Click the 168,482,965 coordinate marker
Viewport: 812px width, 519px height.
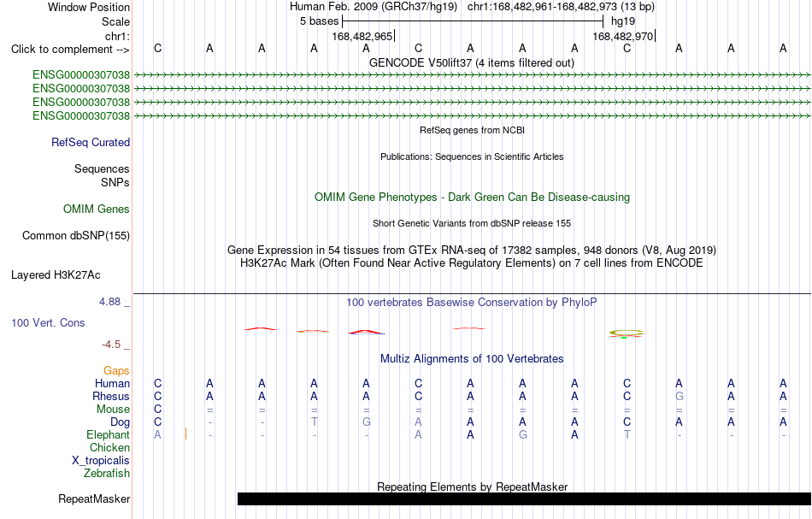(x=362, y=36)
